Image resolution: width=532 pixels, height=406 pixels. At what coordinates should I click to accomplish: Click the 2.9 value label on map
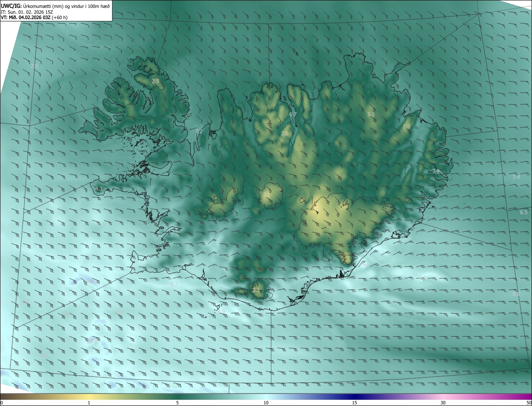point(406,127)
